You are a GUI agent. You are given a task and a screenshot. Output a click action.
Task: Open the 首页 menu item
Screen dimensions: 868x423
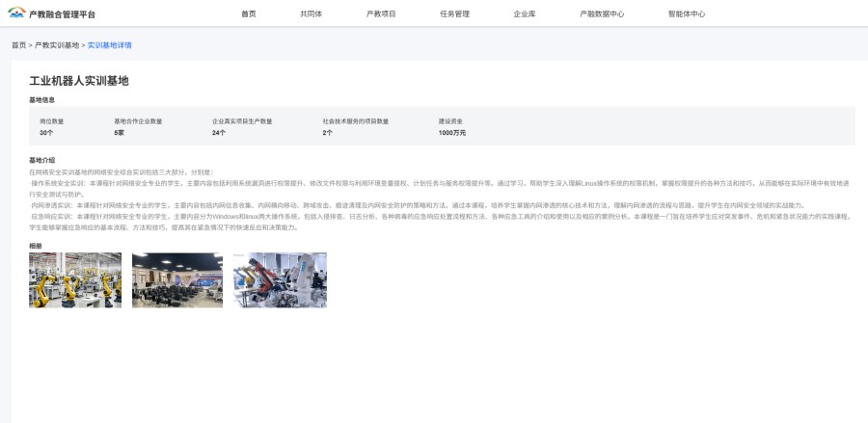pyautogui.click(x=249, y=13)
